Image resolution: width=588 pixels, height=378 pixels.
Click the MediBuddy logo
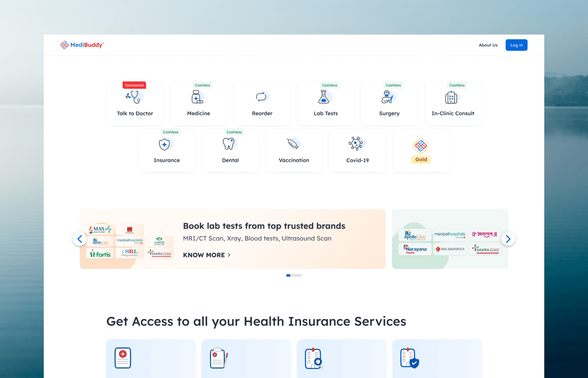(x=82, y=45)
